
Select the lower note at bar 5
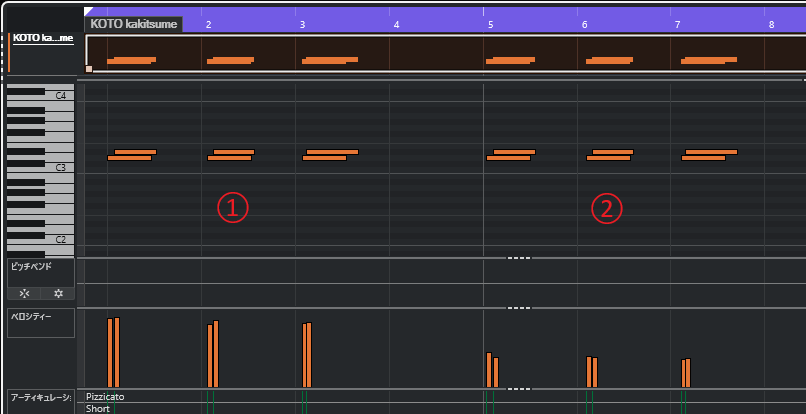pyautogui.click(x=508, y=158)
